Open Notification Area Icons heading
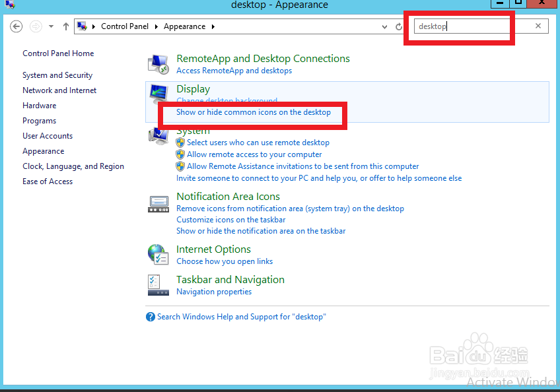560x392 pixels. pyautogui.click(x=228, y=197)
